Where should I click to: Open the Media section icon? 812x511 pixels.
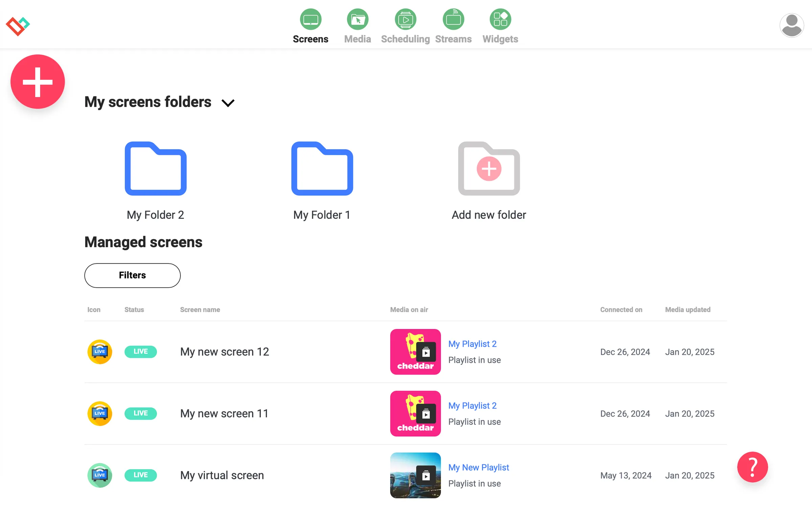point(357,19)
